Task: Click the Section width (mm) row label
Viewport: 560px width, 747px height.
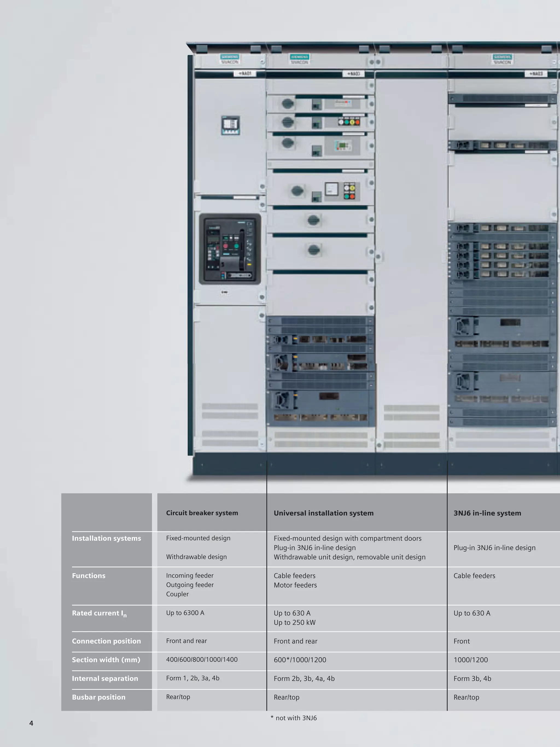Action: pyautogui.click(x=106, y=659)
